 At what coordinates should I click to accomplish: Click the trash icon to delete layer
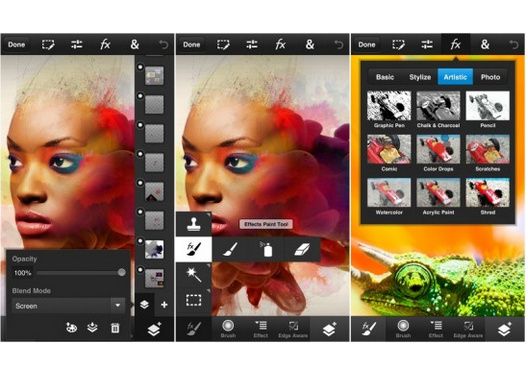pyautogui.click(x=115, y=328)
